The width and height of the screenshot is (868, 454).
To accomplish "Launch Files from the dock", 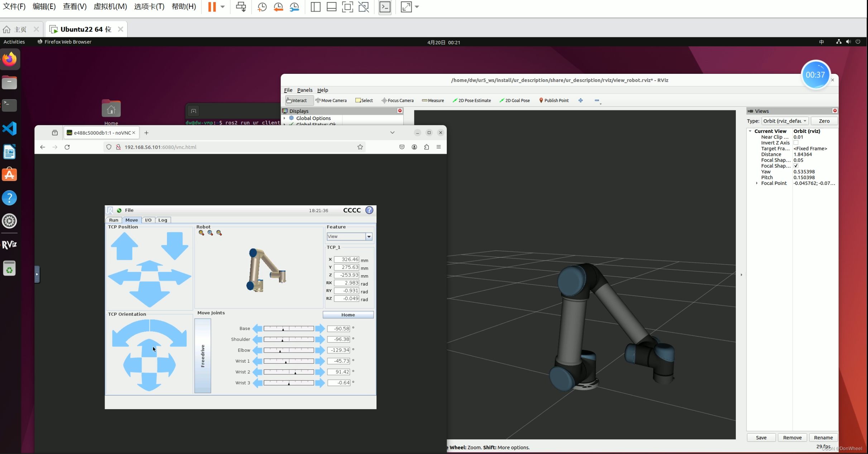I will [10, 82].
